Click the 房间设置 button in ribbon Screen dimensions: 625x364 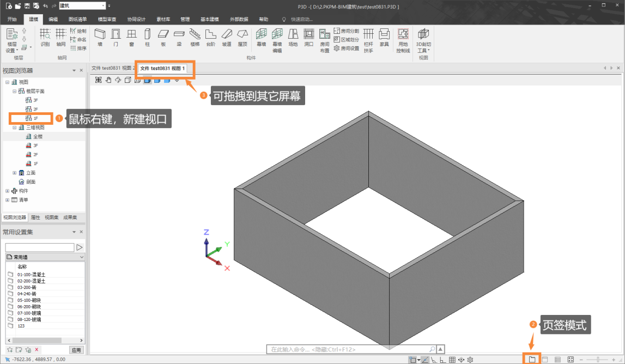pyautogui.click(x=347, y=48)
